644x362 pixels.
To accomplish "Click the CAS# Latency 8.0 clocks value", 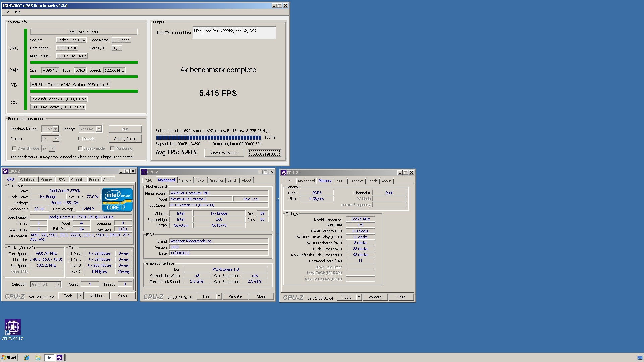I will [x=360, y=231].
